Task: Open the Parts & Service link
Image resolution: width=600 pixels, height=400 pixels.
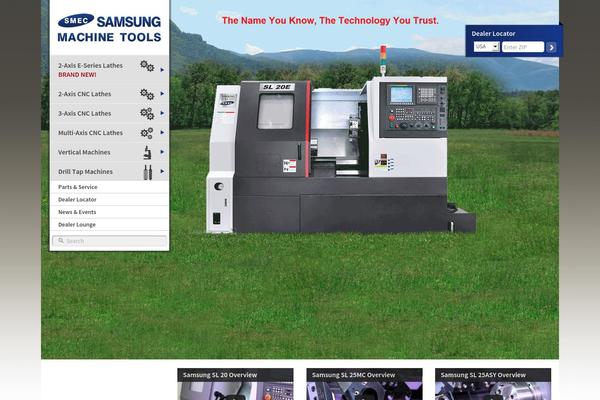Action: coord(78,187)
